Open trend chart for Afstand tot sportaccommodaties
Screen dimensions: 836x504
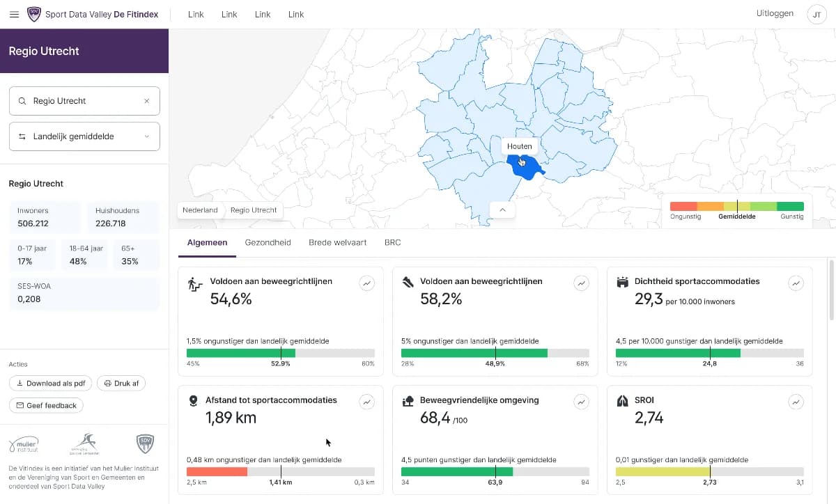(x=366, y=402)
